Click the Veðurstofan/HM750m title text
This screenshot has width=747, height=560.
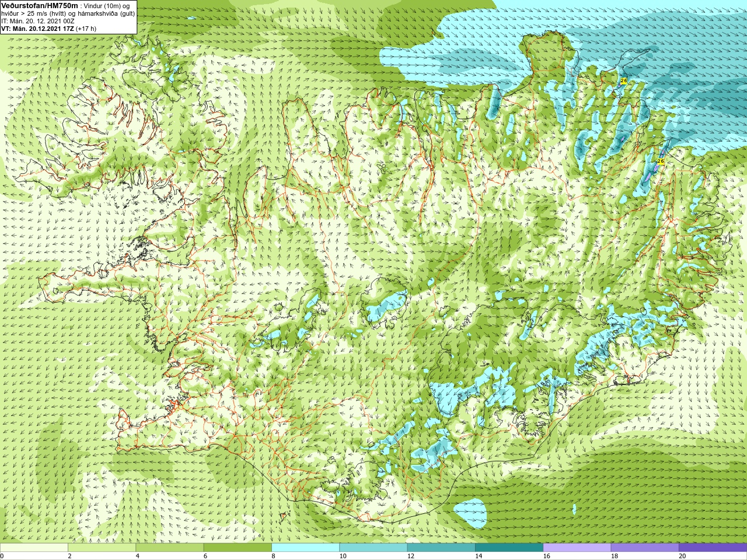(39, 5)
